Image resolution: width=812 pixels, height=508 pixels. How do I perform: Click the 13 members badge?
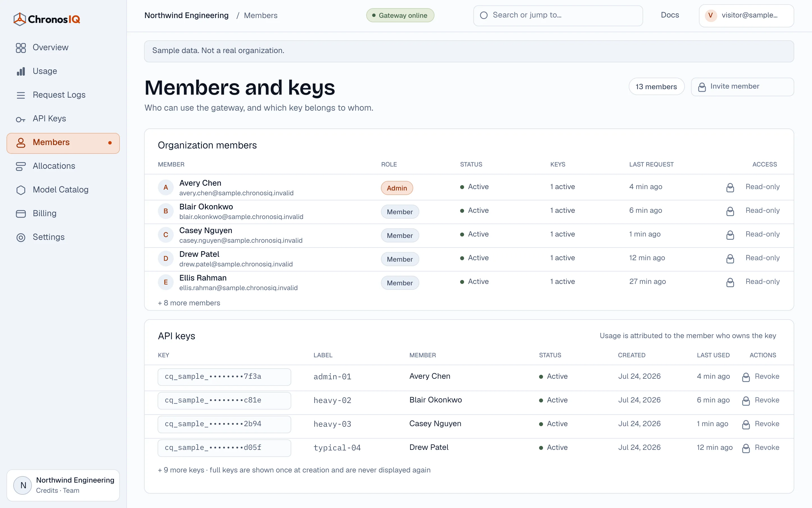(656, 87)
